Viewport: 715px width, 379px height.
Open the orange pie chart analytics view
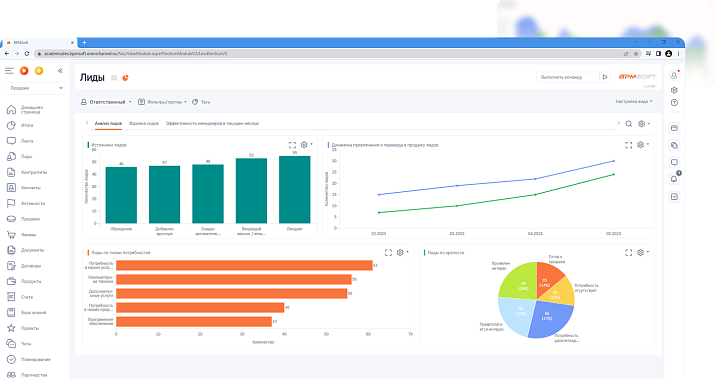pos(125,78)
